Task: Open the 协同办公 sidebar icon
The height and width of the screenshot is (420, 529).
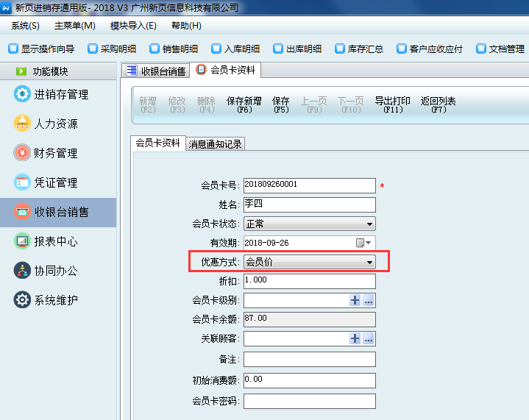Action: pyautogui.click(x=22, y=271)
